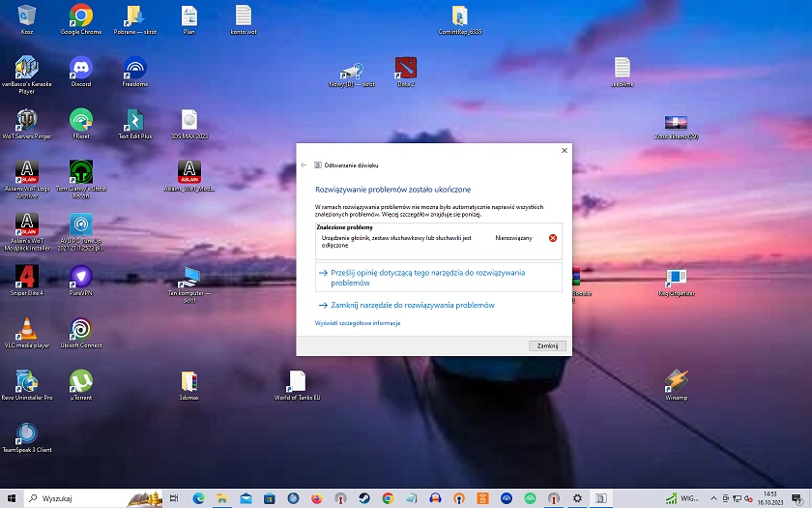Image resolution: width=812 pixels, height=508 pixels.
Task: Select the Discord desktop icon
Action: pyautogui.click(x=81, y=68)
